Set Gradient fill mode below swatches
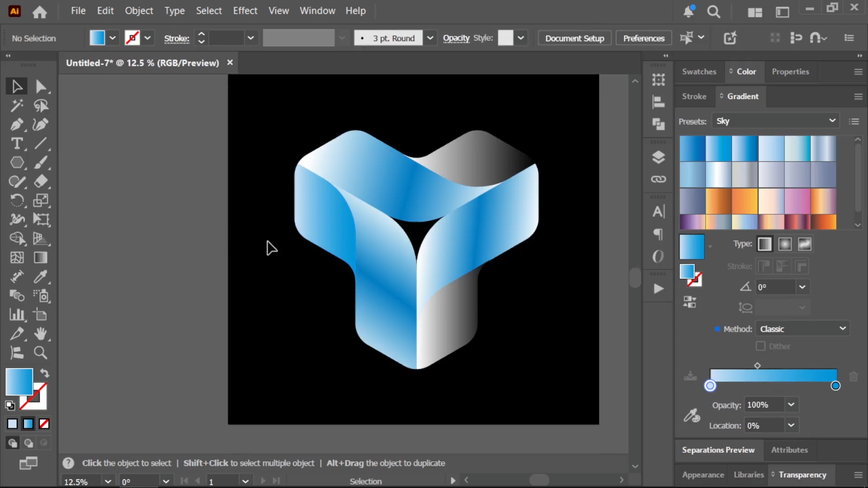The width and height of the screenshot is (868, 488). pos(28,424)
